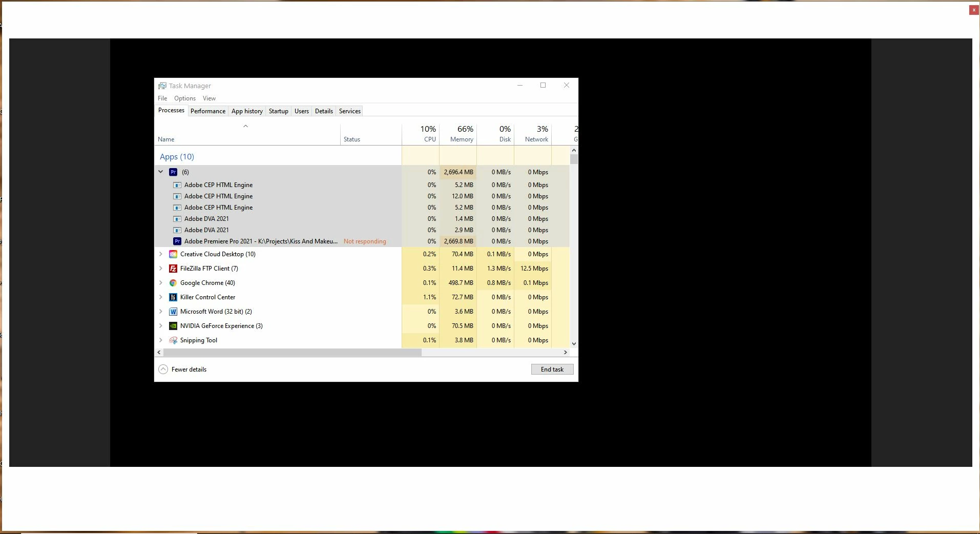Expand the NVIDIA GeForce Experience group
The height and width of the screenshot is (534, 980).
coord(160,326)
